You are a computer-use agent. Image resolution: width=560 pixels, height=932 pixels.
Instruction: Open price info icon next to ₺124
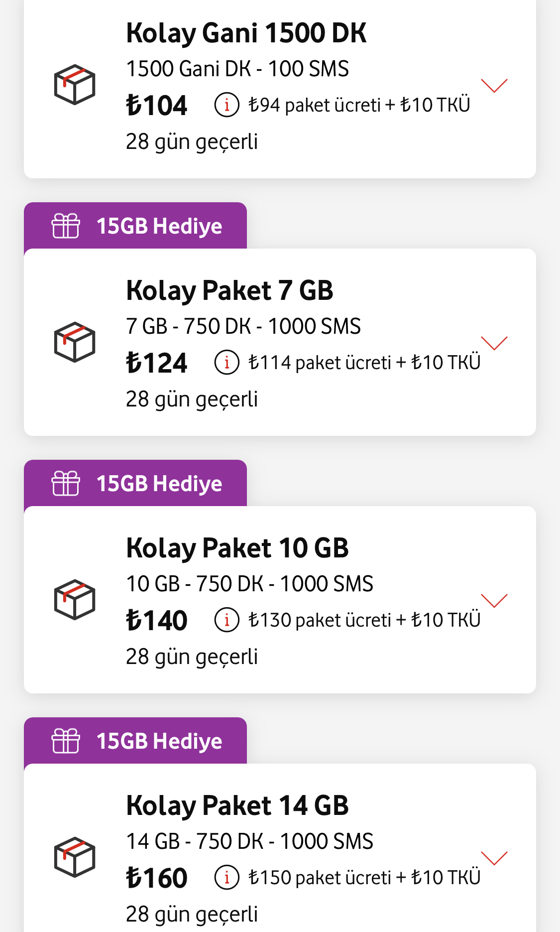(227, 363)
